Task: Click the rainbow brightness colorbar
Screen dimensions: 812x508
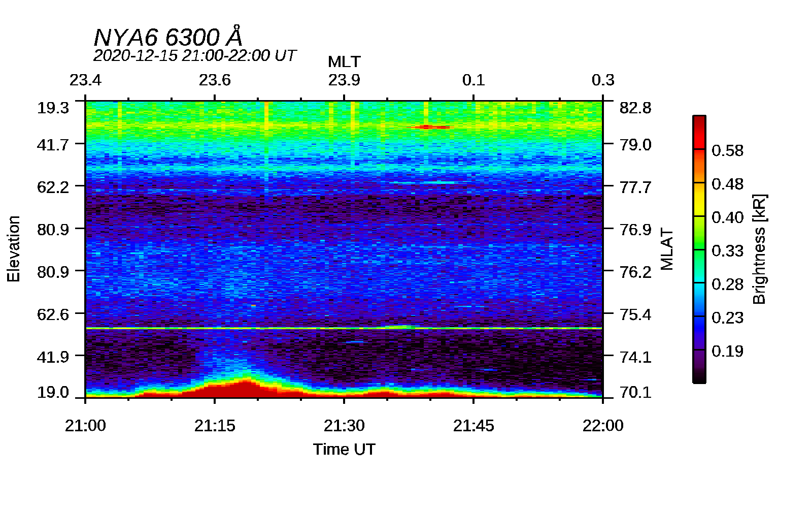Action: coord(699,249)
